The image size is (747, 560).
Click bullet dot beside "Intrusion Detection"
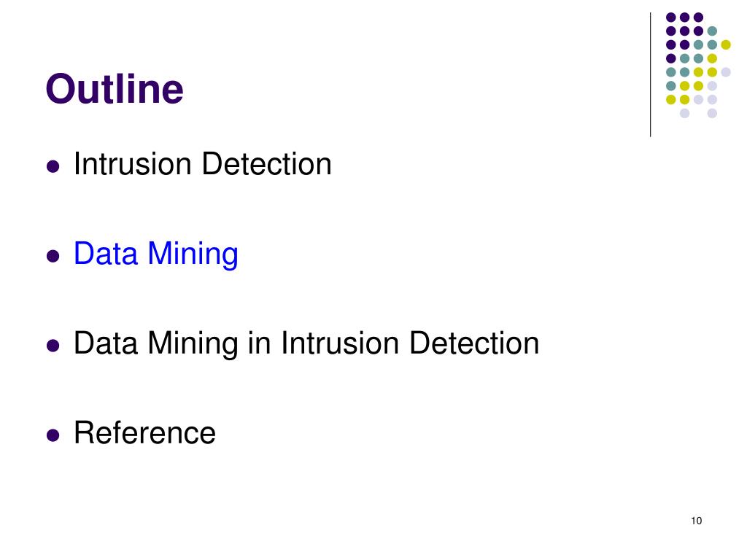[x=53, y=167]
